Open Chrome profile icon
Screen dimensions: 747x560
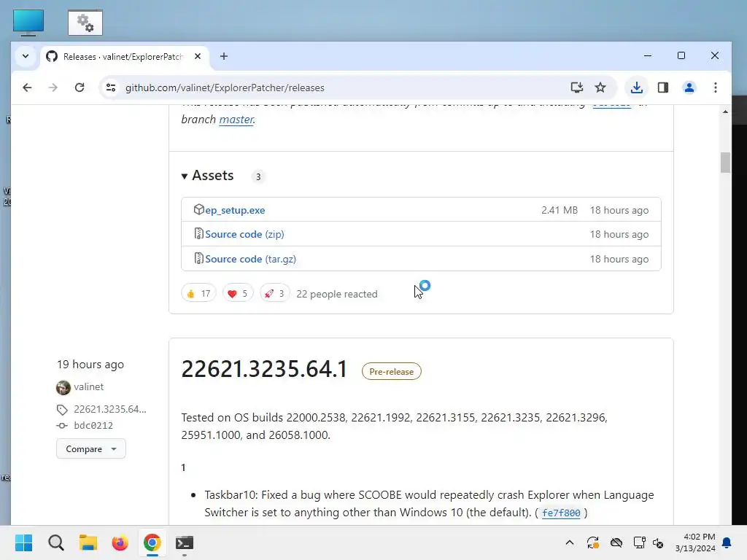(x=689, y=87)
